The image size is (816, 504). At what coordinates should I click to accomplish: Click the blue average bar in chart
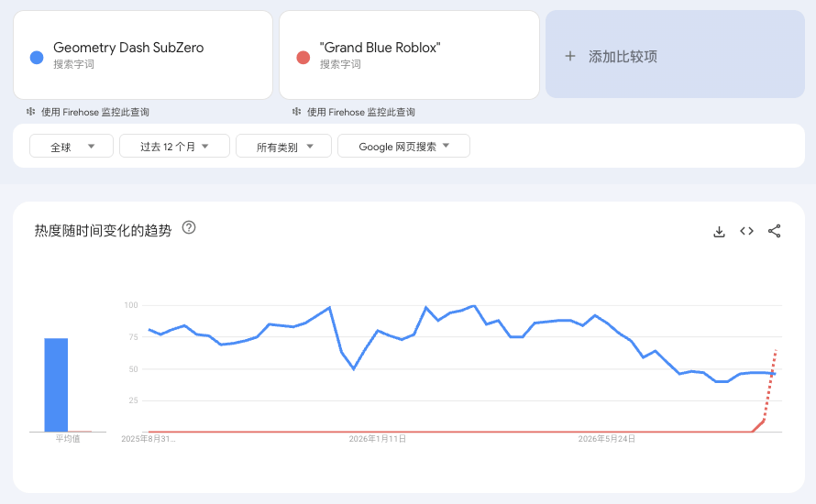(x=56, y=385)
